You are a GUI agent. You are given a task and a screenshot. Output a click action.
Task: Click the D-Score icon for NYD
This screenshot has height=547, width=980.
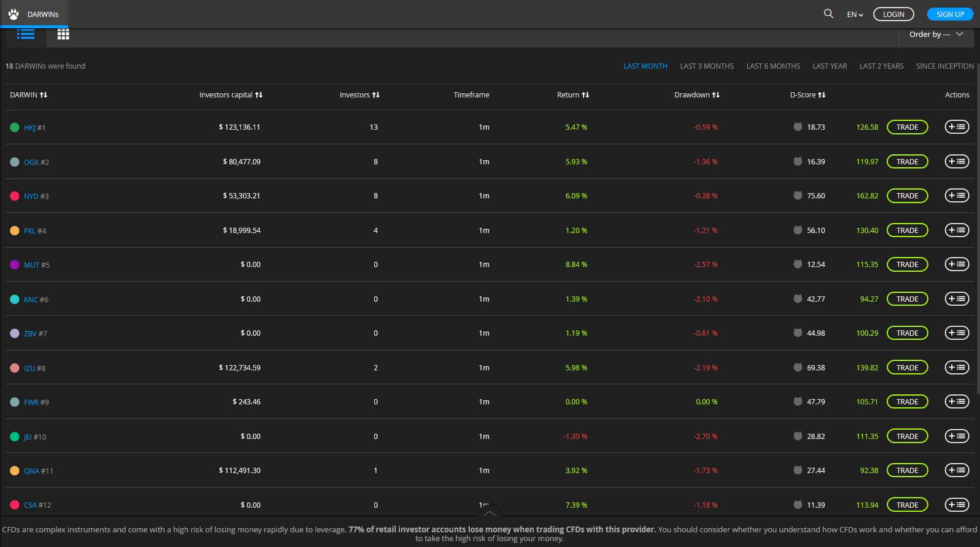coord(798,195)
